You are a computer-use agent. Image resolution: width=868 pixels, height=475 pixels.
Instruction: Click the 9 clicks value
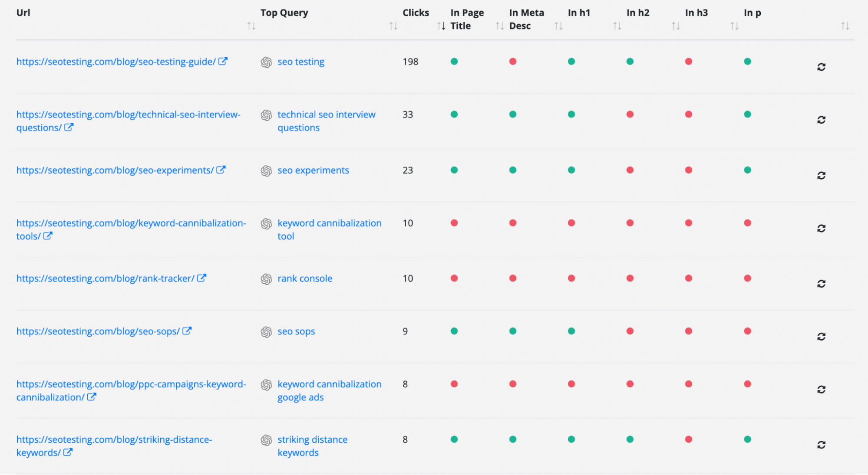click(x=405, y=332)
